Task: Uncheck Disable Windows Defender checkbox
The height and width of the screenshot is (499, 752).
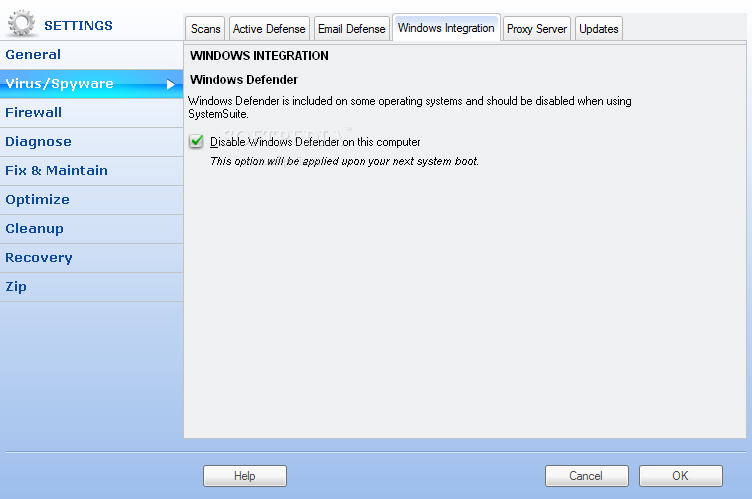Action: tap(196, 142)
